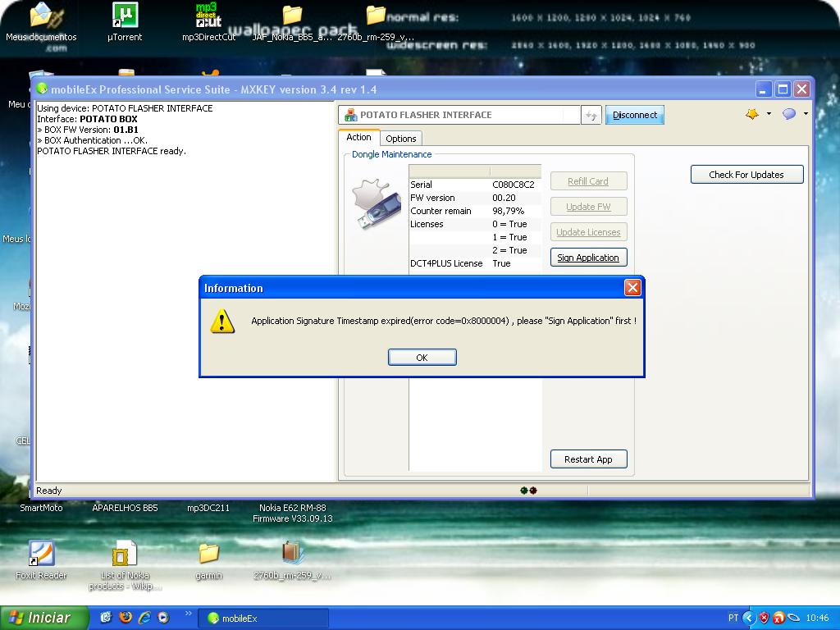Click the Serial value C080C8C2

(x=514, y=185)
